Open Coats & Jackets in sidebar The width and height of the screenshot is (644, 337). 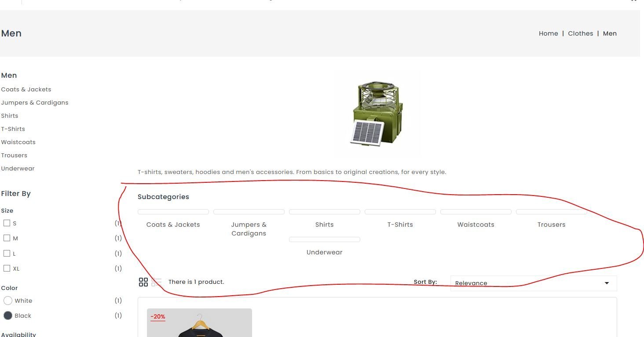[26, 89]
